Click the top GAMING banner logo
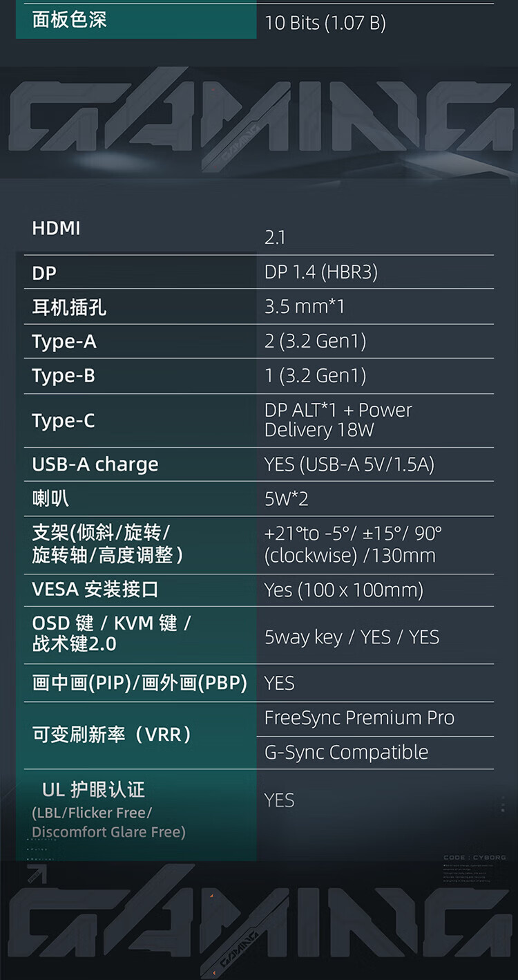Viewport: 518px width, 980px height. tap(259, 119)
